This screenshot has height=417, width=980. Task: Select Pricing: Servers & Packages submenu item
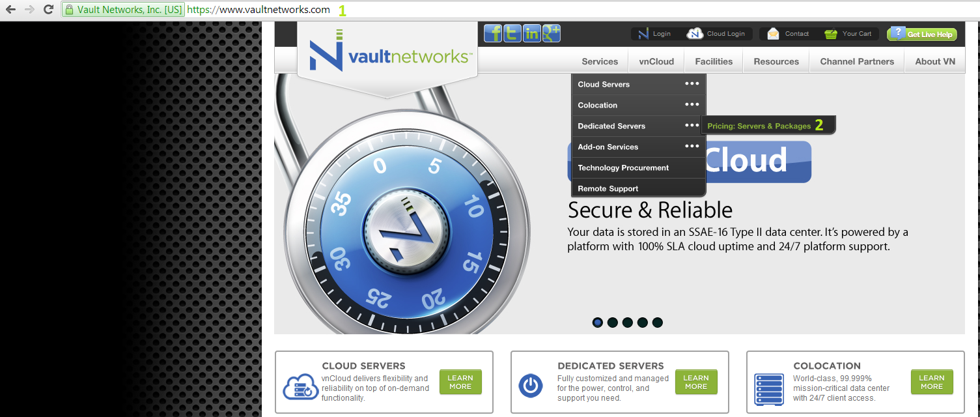pos(759,126)
